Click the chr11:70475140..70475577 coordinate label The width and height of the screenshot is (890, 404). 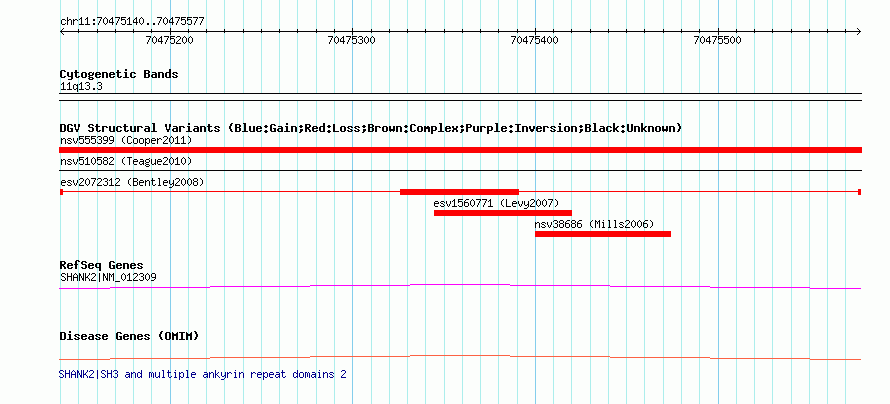[x=132, y=22]
